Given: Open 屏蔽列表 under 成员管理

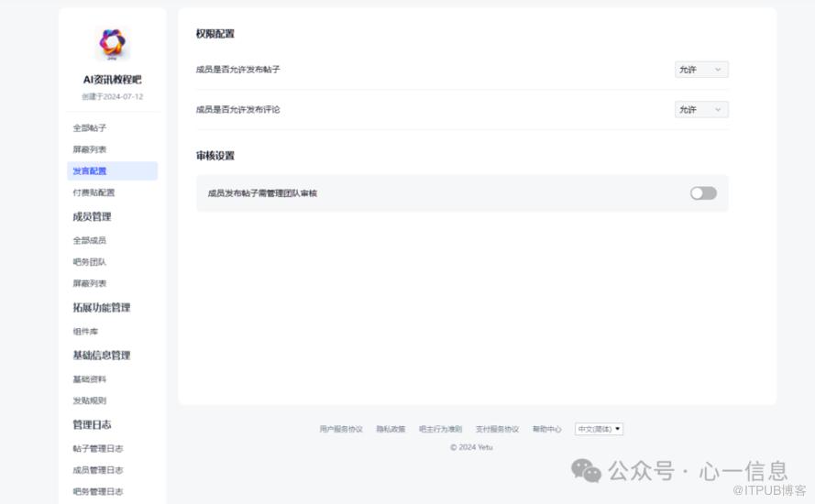Looking at the screenshot, I should coord(90,284).
